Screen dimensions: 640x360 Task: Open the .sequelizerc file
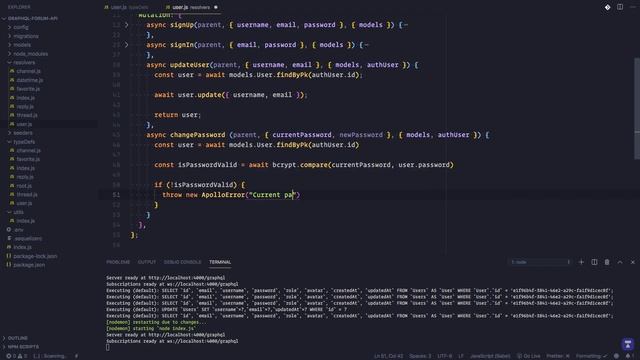[28, 238]
